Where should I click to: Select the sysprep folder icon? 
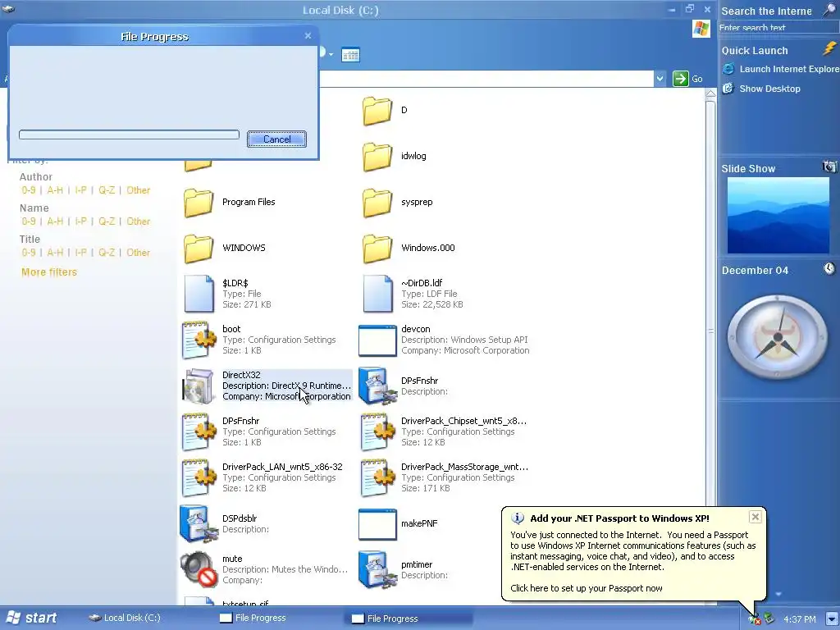click(x=377, y=203)
